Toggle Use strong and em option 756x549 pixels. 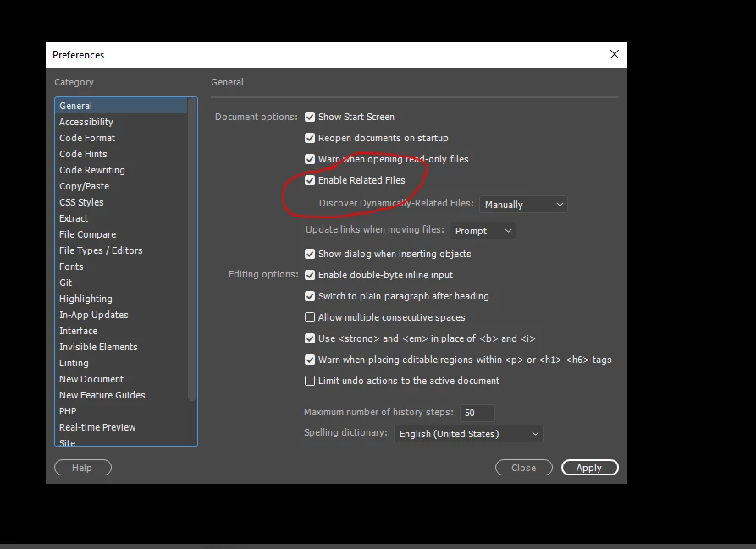click(310, 338)
